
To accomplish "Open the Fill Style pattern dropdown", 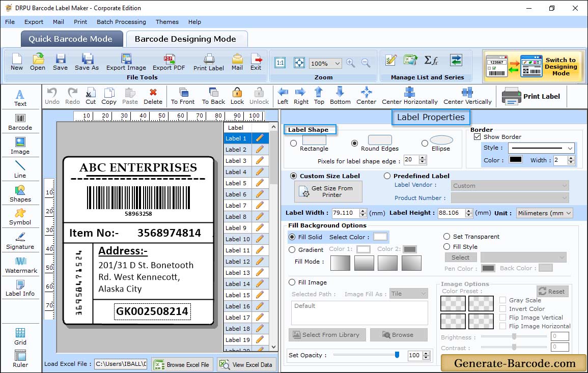I will [523, 257].
